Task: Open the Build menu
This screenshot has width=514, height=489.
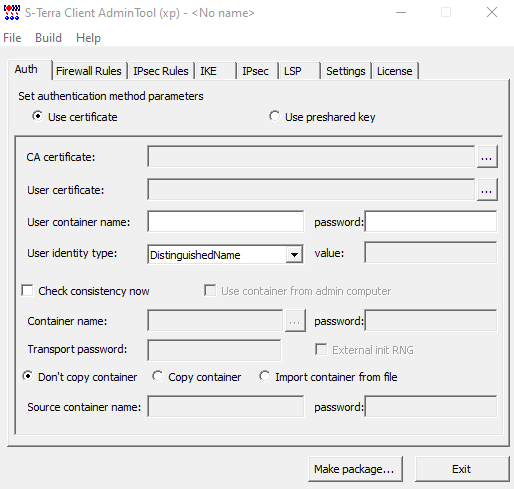Action: click(48, 38)
